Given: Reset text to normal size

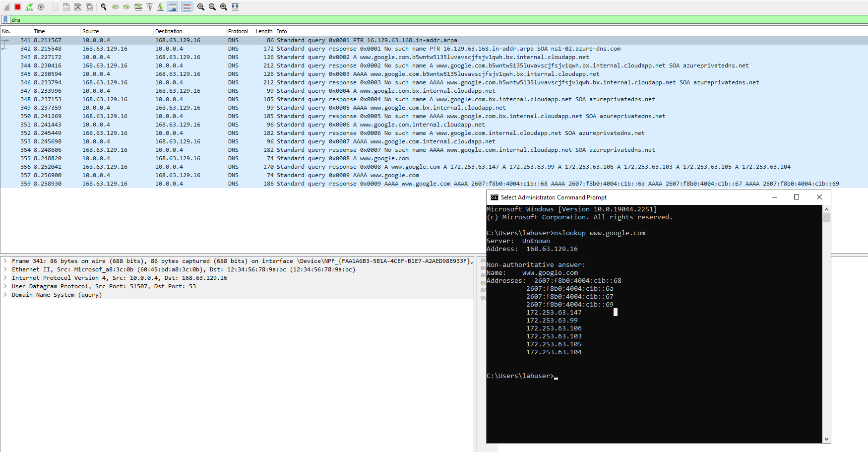Looking at the screenshot, I should [x=224, y=7].
